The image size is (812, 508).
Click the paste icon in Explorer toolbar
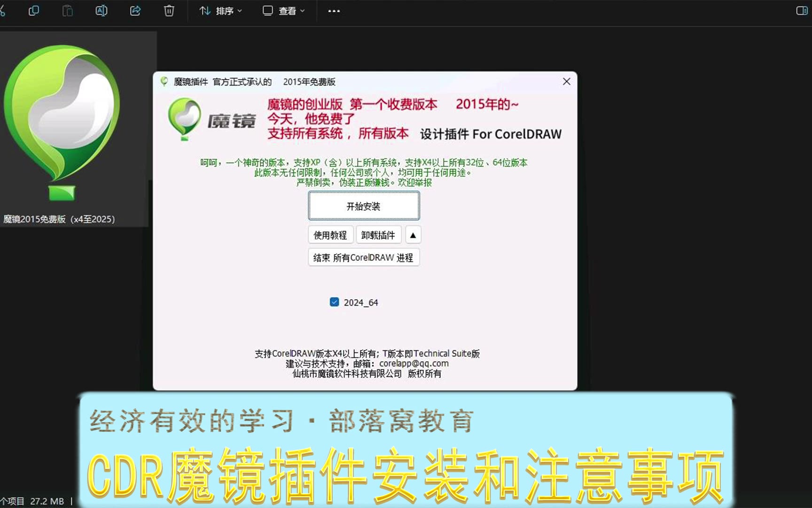coord(68,11)
